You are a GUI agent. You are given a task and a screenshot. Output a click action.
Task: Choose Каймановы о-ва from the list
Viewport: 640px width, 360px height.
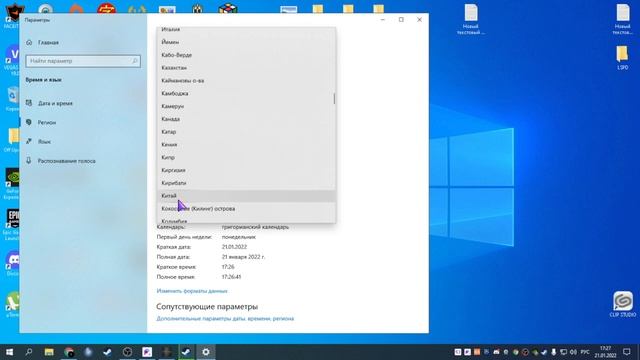click(246, 80)
